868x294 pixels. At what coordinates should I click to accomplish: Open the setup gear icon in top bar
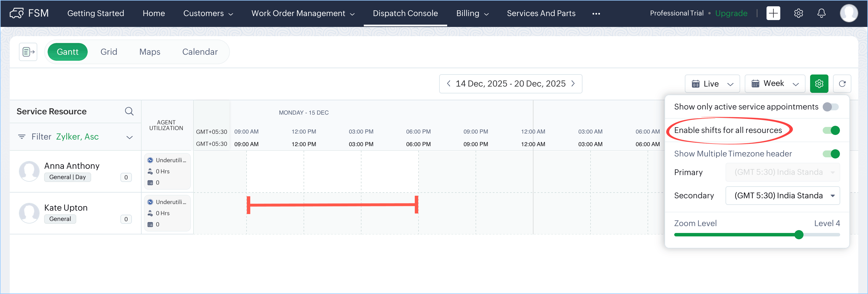[x=798, y=13]
